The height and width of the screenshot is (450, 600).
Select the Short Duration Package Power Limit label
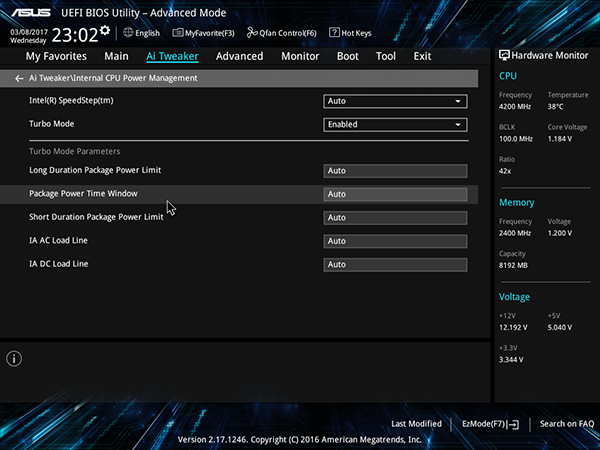point(96,217)
